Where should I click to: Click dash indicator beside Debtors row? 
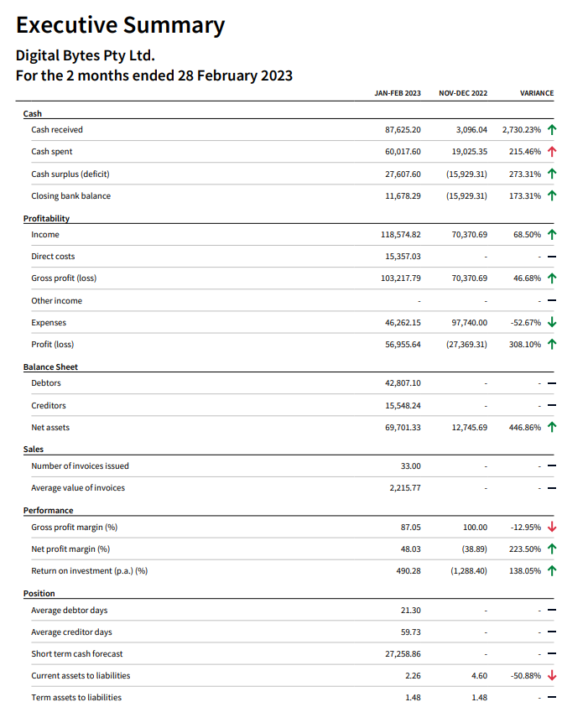point(551,383)
